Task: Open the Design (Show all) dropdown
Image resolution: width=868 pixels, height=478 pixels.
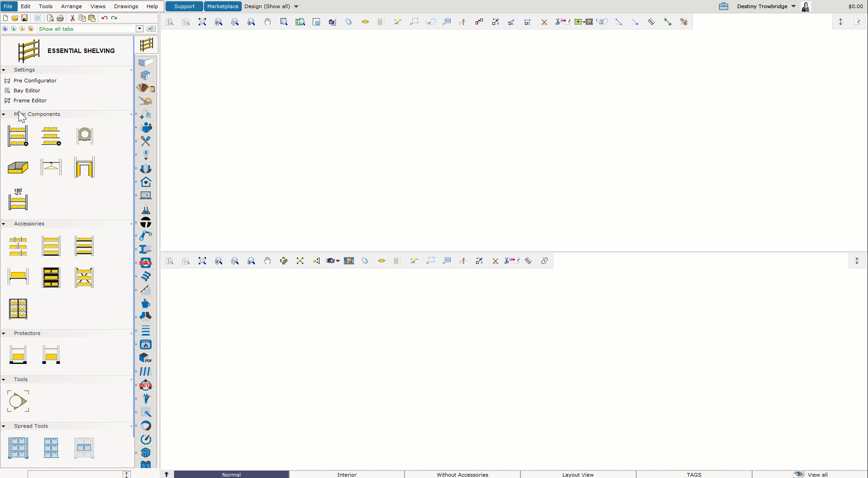Action: [x=271, y=6]
